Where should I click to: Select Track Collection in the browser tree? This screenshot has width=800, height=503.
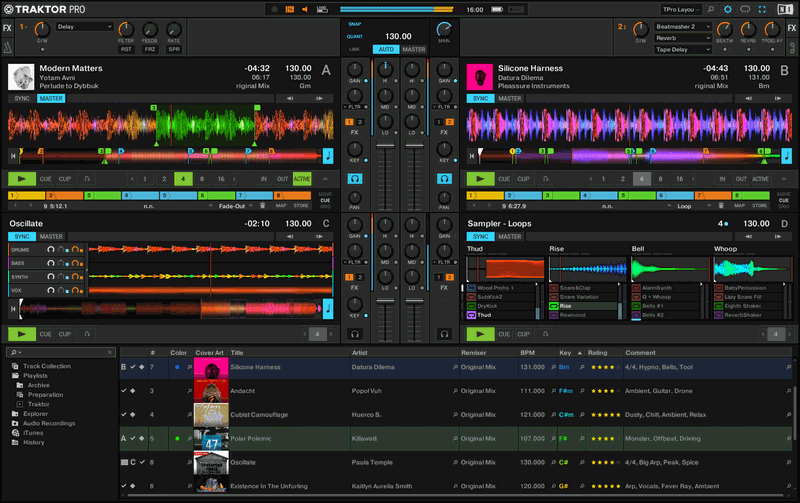tap(46, 366)
